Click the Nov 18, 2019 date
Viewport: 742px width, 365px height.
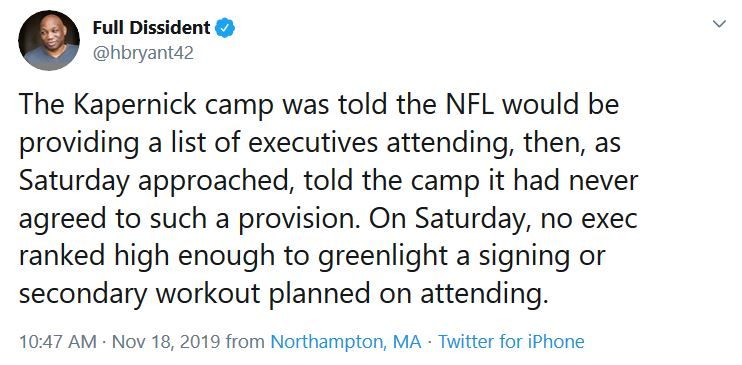tap(166, 341)
